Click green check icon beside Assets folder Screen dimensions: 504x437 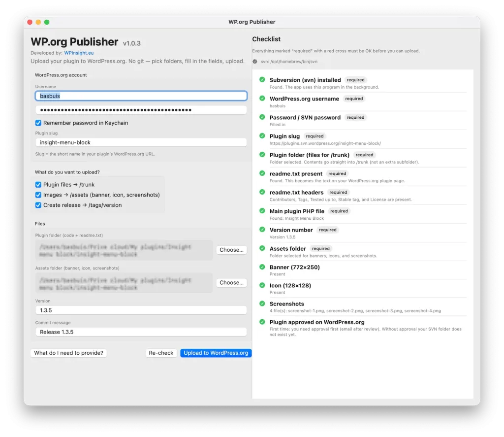point(262,248)
